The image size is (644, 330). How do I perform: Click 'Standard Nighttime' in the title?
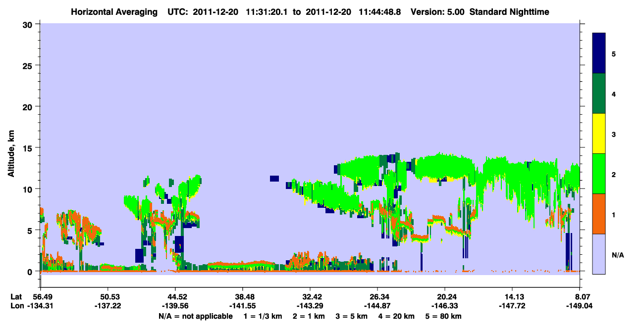509,11
